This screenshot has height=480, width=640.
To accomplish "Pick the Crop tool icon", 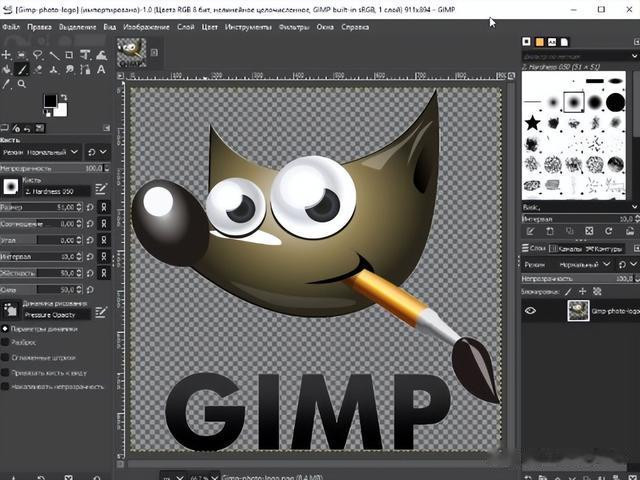I will [69, 55].
